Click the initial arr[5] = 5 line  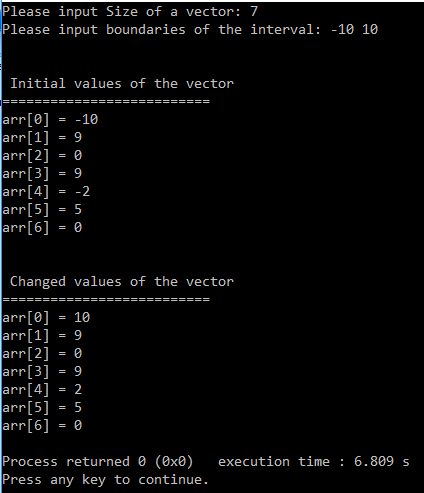tap(42, 210)
